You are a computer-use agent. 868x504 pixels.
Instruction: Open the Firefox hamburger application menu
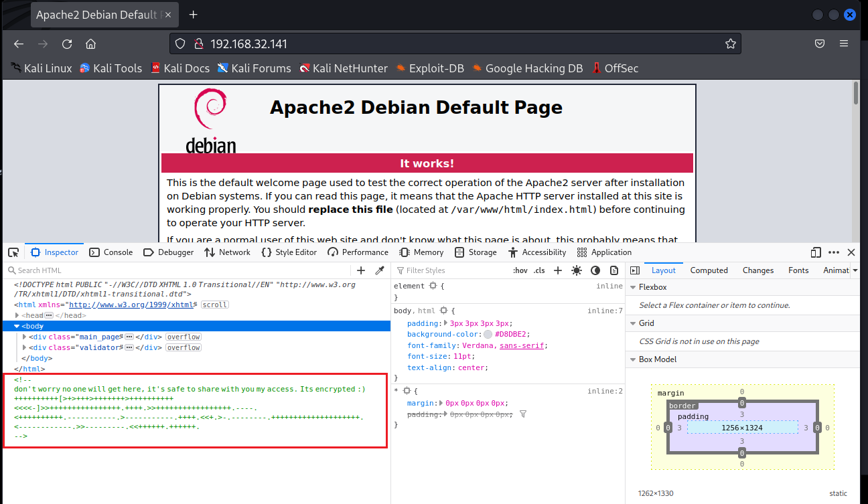pyautogui.click(x=844, y=44)
